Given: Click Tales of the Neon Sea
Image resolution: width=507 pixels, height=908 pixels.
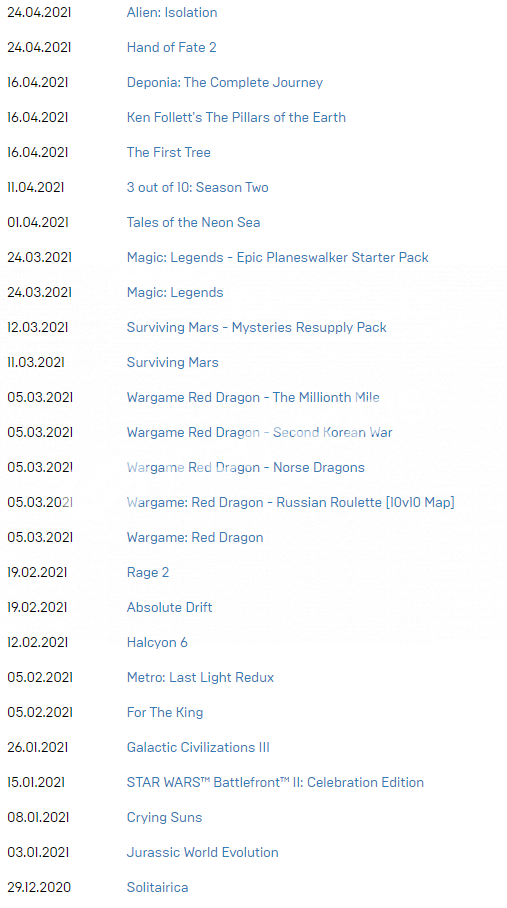Looking at the screenshot, I should click(x=193, y=222).
